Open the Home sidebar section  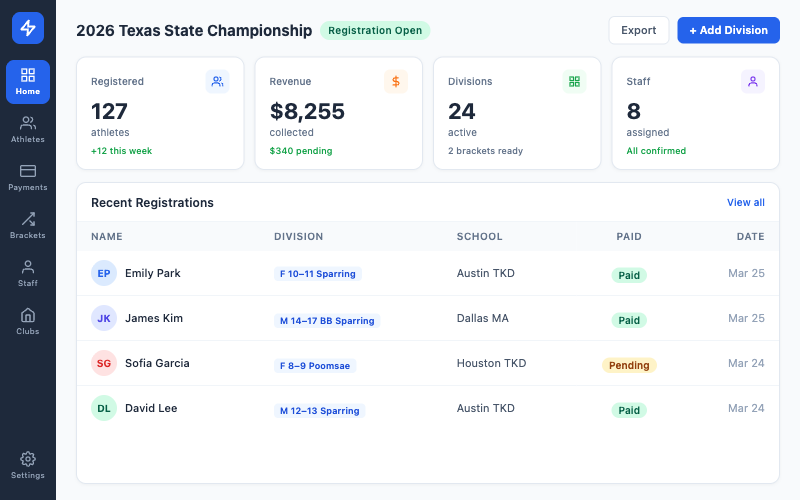point(28,82)
